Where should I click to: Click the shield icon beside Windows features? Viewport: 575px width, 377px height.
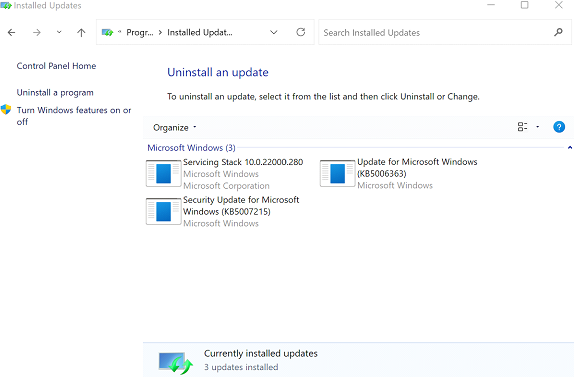[6, 110]
